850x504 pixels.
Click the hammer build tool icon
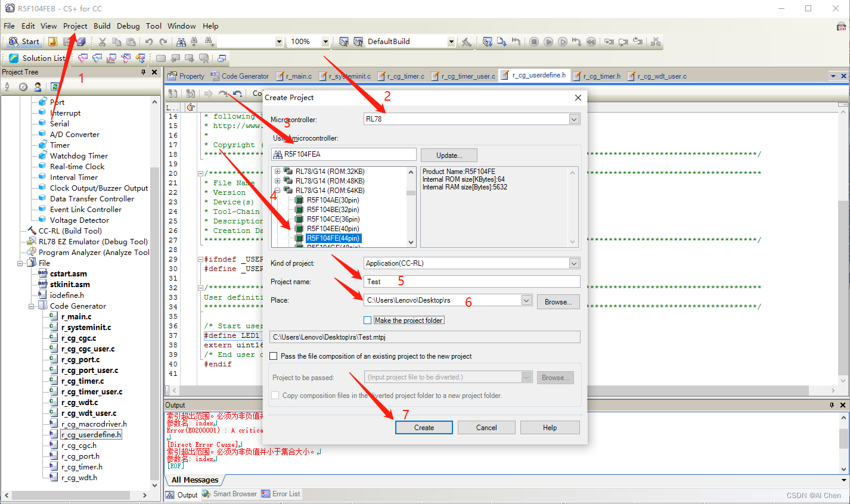pyautogui.click(x=466, y=42)
